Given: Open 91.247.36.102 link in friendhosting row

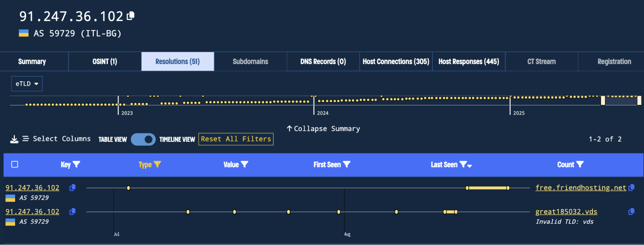Looking at the screenshot, I should (x=32, y=187).
